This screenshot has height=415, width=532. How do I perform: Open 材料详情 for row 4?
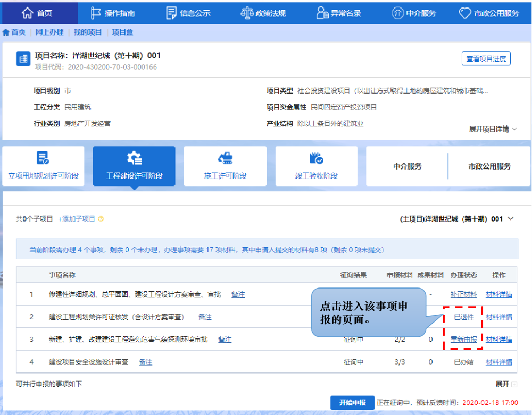click(x=498, y=362)
